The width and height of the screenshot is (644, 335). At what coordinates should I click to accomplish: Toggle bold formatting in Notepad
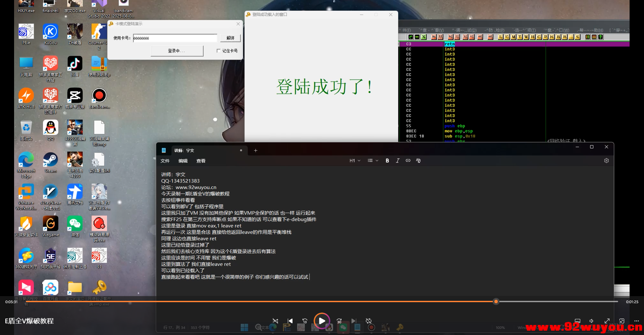coord(387,160)
